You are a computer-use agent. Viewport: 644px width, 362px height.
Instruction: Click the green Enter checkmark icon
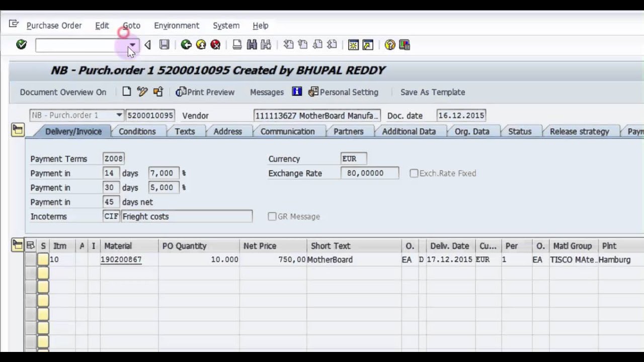click(21, 45)
